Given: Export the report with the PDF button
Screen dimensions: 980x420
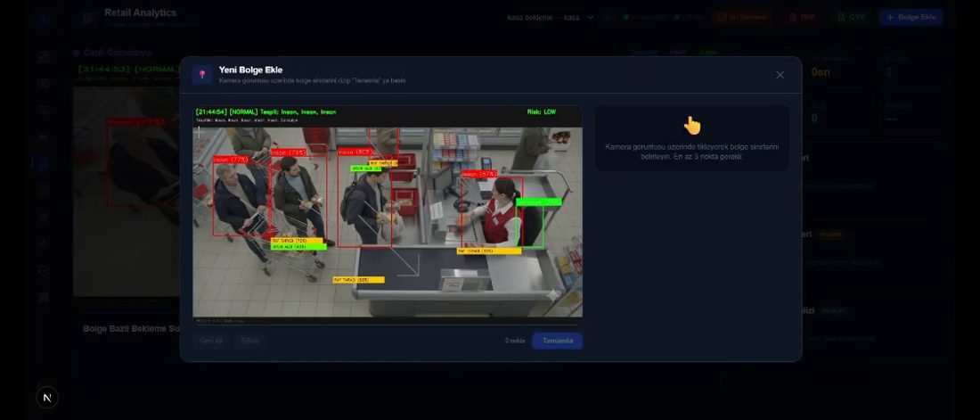Looking at the screenshot, I should click(x=802, y=18).
